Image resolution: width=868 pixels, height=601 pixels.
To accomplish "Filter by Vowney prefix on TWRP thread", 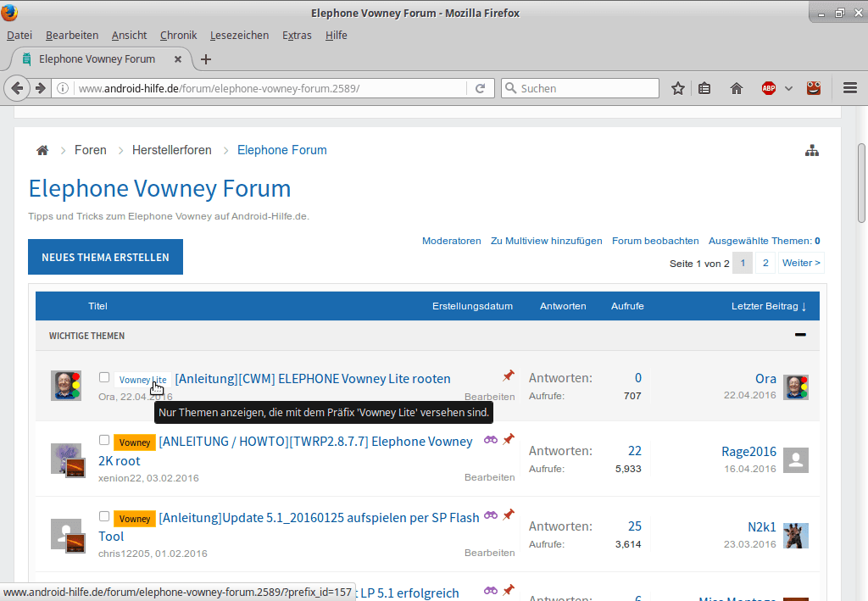I will [x=135, y=442].
